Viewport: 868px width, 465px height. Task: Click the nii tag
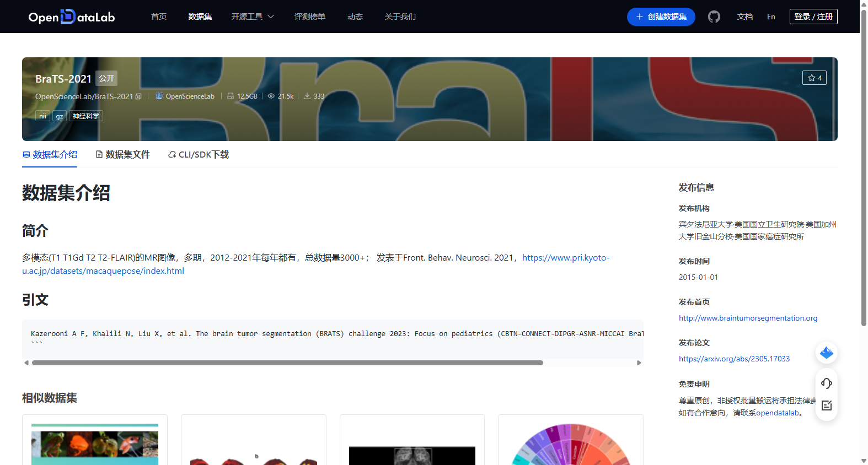[x=42, y=116]
